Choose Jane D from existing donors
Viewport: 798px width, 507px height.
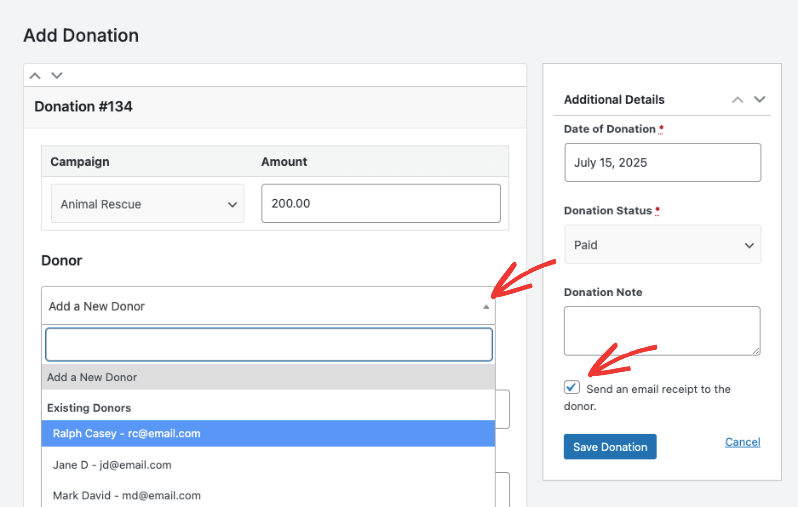click(268, 465)
